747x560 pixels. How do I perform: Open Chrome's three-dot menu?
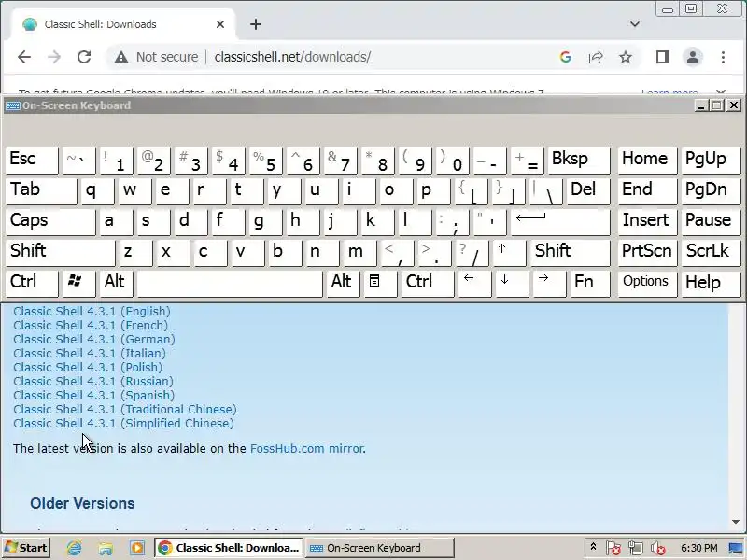coord(723,57)
